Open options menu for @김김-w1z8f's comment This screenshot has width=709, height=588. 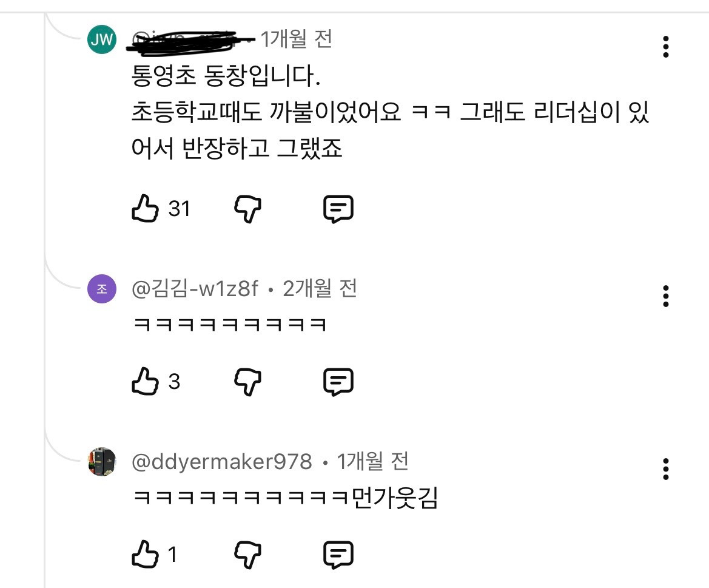tap(666, 297)
